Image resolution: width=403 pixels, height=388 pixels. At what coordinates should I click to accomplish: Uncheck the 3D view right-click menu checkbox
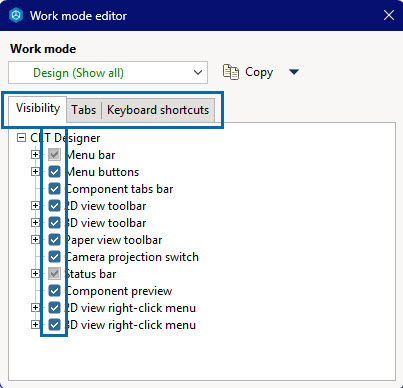(x=54, y=325)
